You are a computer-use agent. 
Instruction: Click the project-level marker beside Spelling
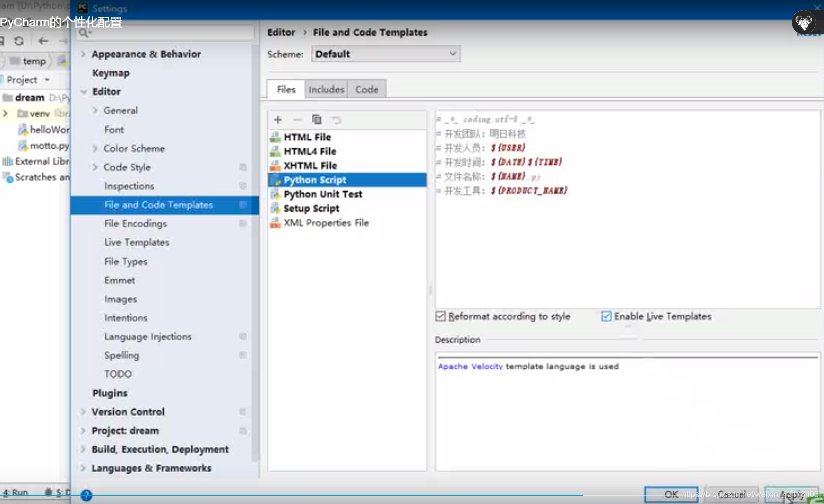(x=243, y=355)
